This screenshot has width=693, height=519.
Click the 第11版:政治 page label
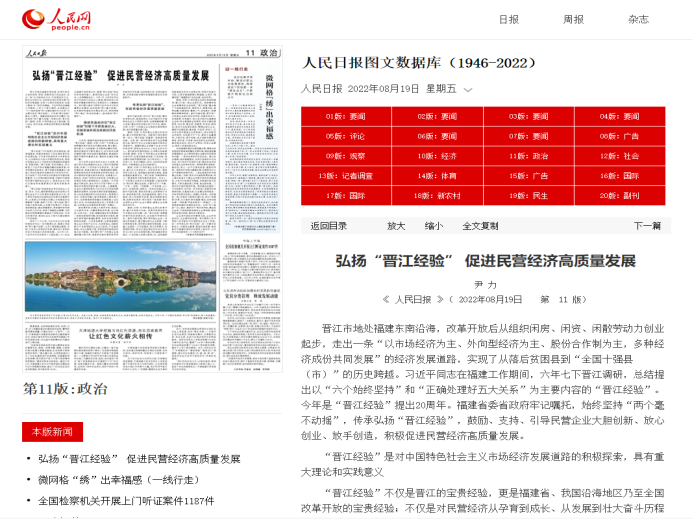(x=65, y=389)
